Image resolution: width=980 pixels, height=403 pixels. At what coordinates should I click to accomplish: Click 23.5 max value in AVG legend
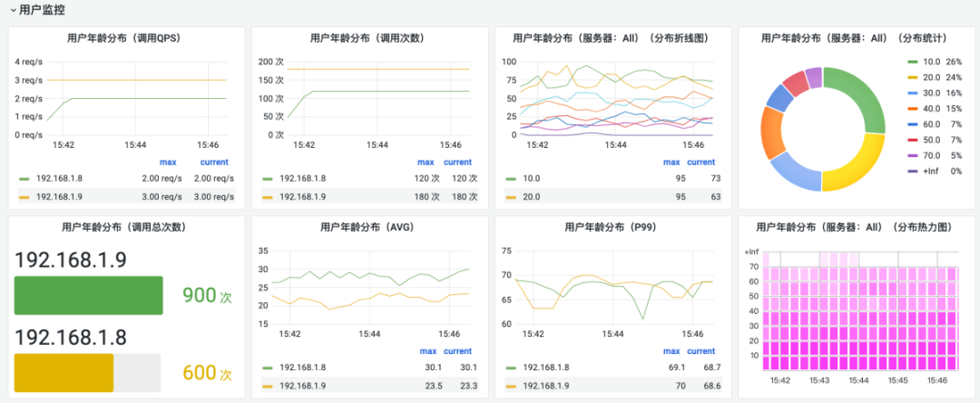[433, 386]
